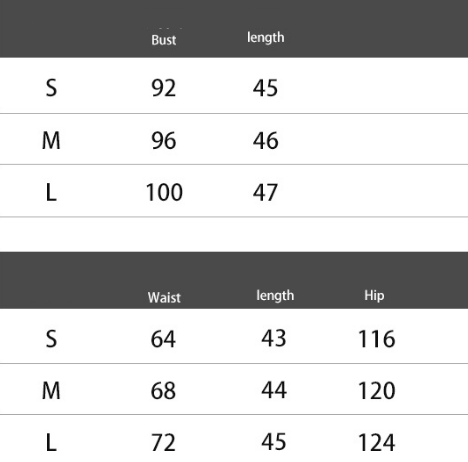Viewport: 468px width, 462px height.
Task: Select size M in the bottom table
Action: [51, 391]
